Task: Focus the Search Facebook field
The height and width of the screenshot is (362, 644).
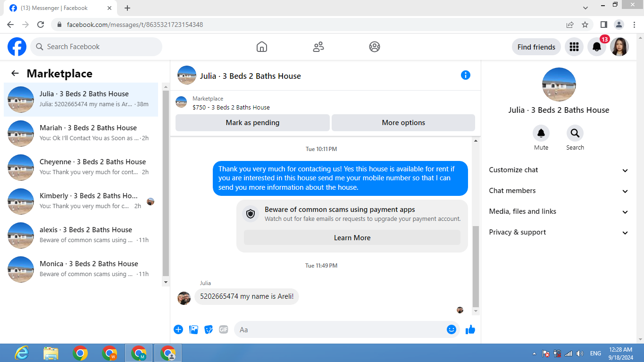Action: tap(96, 47)
